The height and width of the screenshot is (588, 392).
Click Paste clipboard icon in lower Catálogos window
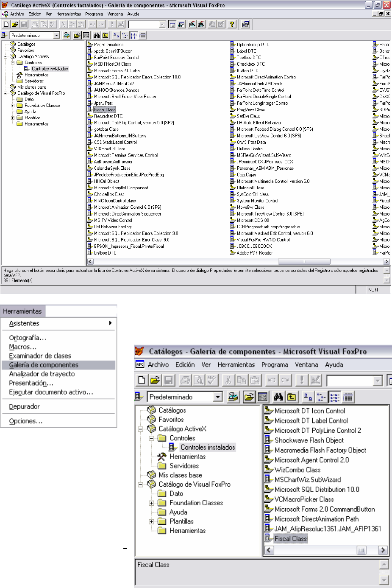pyautogui.click(x=255, y=380)
